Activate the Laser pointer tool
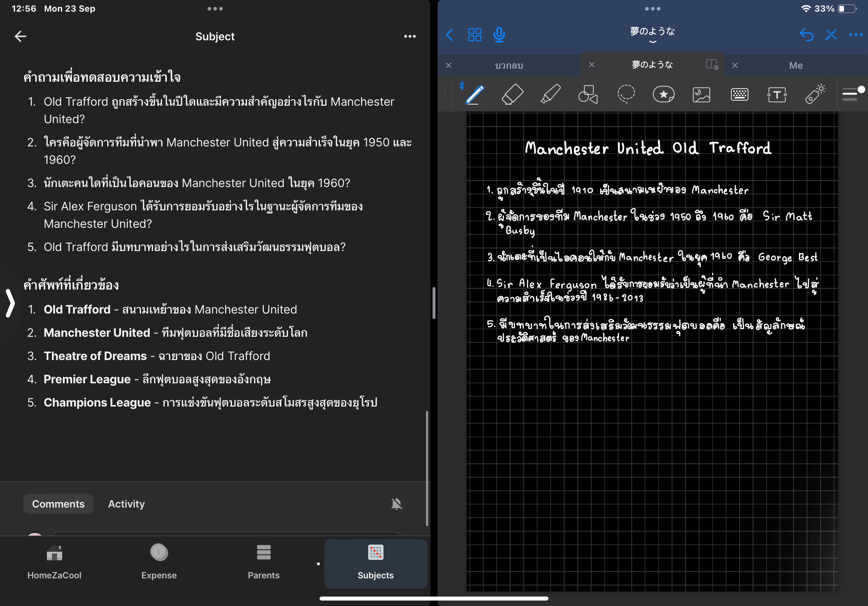The height and width of the screenshot is (606, 868). tap(815, 94)
